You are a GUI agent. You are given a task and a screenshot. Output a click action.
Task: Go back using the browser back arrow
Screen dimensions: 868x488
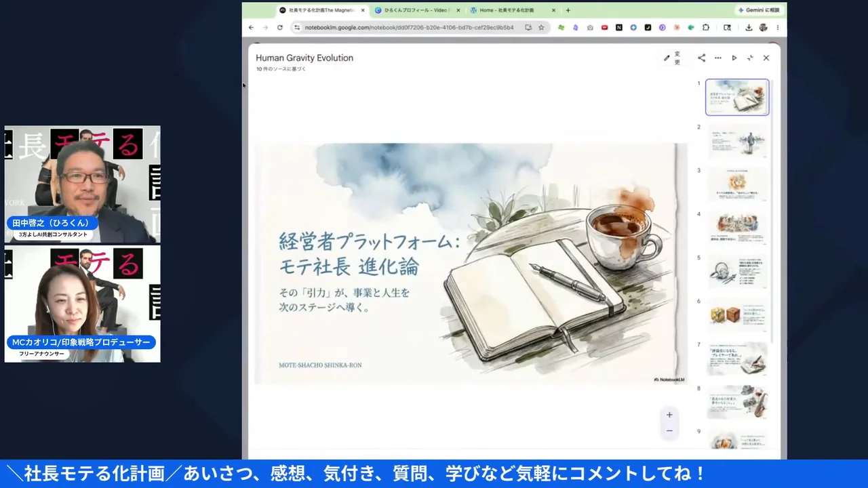click(251, 28)
